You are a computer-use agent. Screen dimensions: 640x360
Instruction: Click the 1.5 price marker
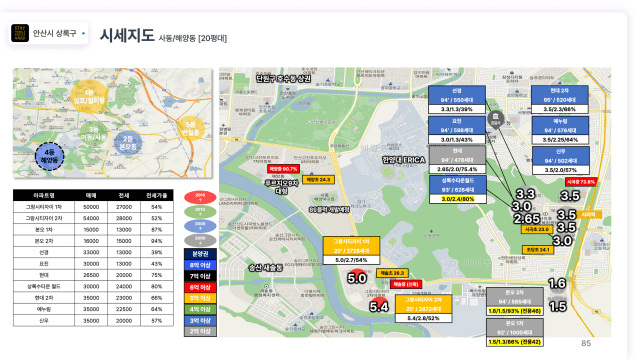tap(558, 307)
